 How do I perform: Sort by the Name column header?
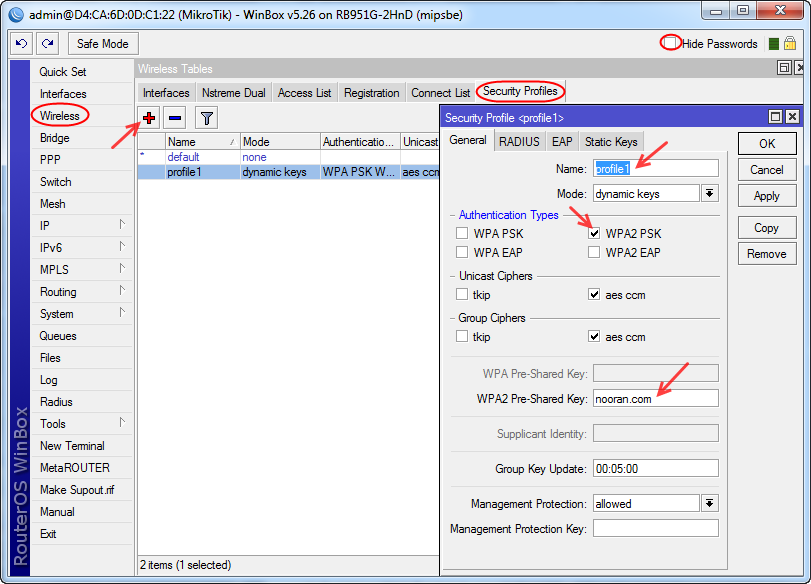pyautogui.click(x=203, y=142)
